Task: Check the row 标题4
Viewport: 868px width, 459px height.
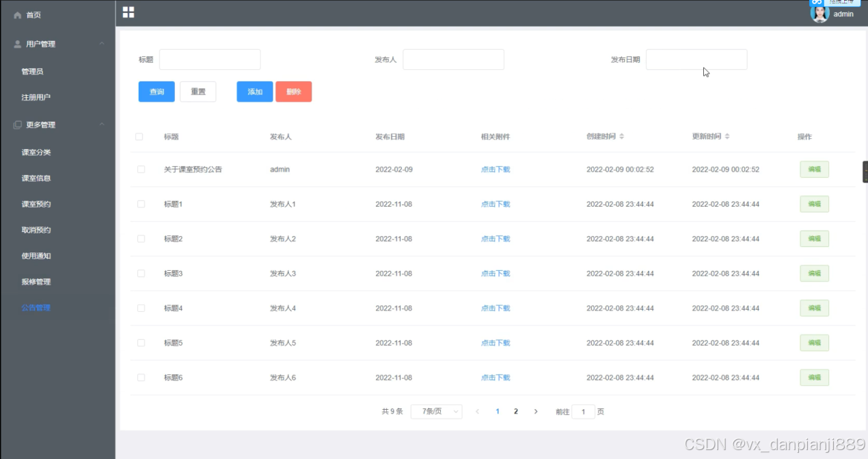Action: click(141, 308)
